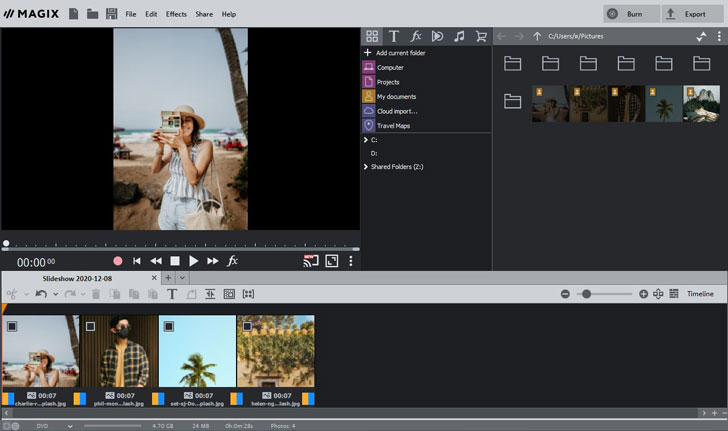Open the fx effects tab in media pool
Viewport: 728px width, 431px height.
click(415, 36)
